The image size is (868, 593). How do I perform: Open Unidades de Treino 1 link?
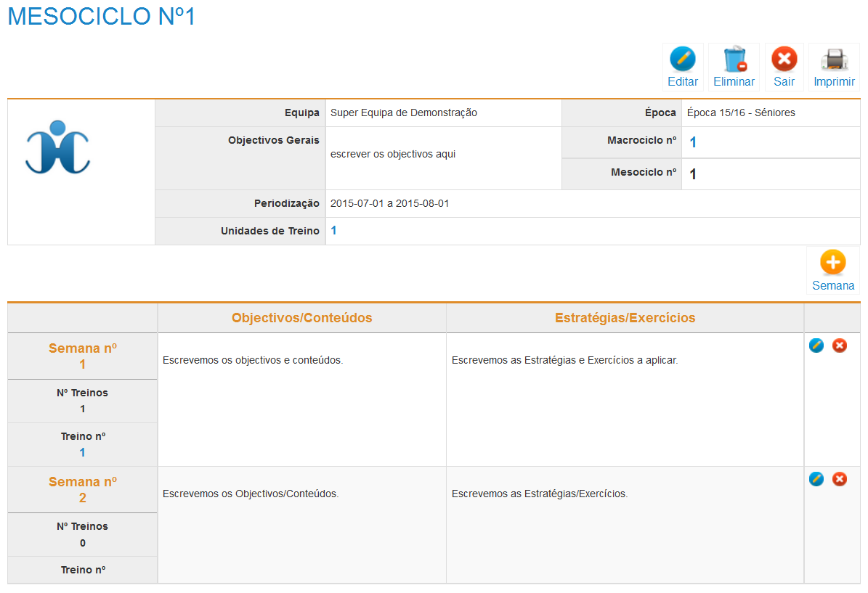(x=334, y=231)
